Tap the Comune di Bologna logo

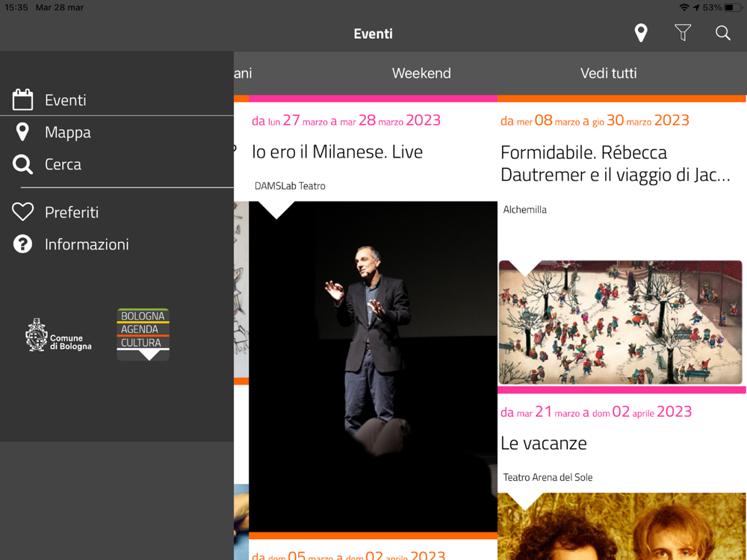(x=58, y=335)
